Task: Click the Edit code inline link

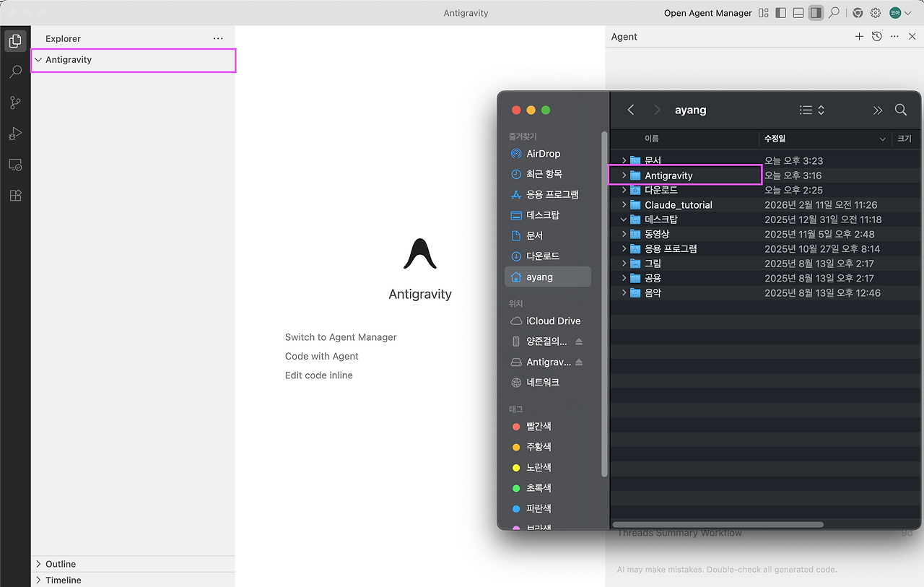Action: pyautogui.click(x=319, y=375)
